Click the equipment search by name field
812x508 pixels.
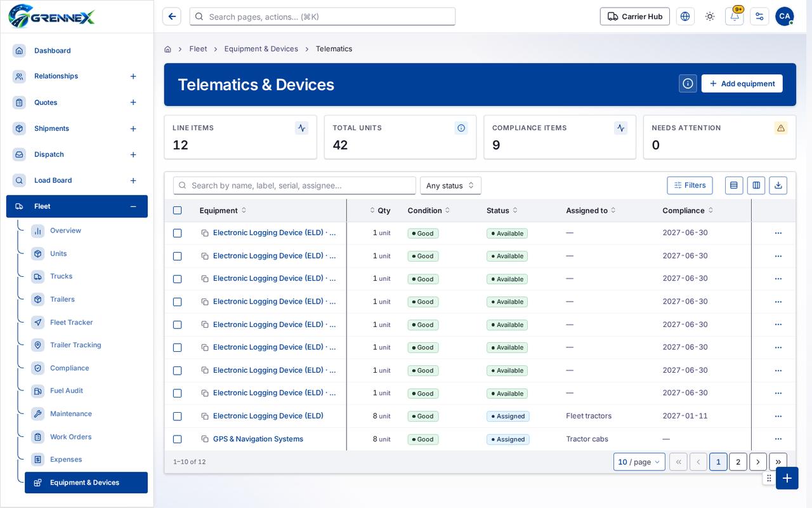tap(294, 185)
